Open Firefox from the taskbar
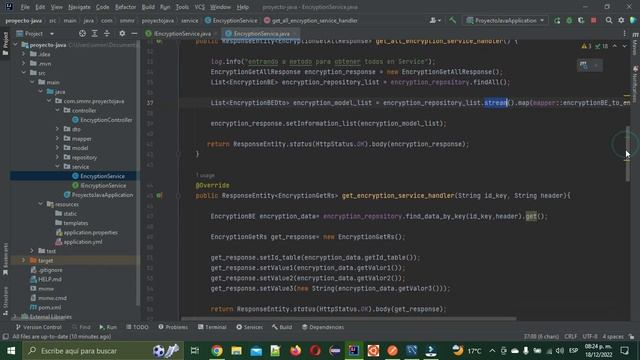 295,351
